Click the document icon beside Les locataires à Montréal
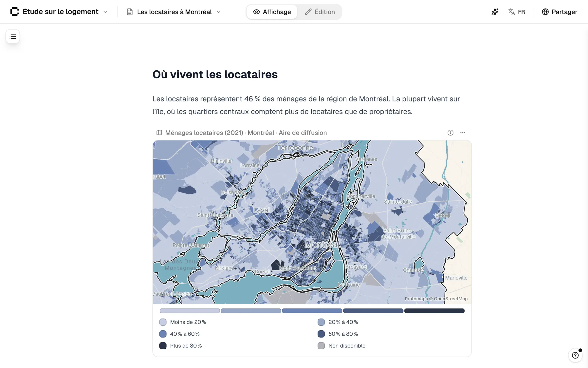 click(x=130, y=12)
